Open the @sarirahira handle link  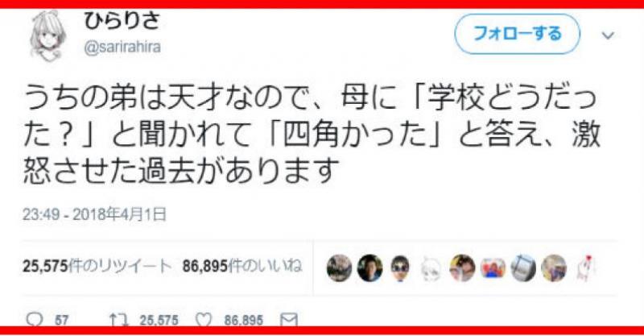point(122,48)
